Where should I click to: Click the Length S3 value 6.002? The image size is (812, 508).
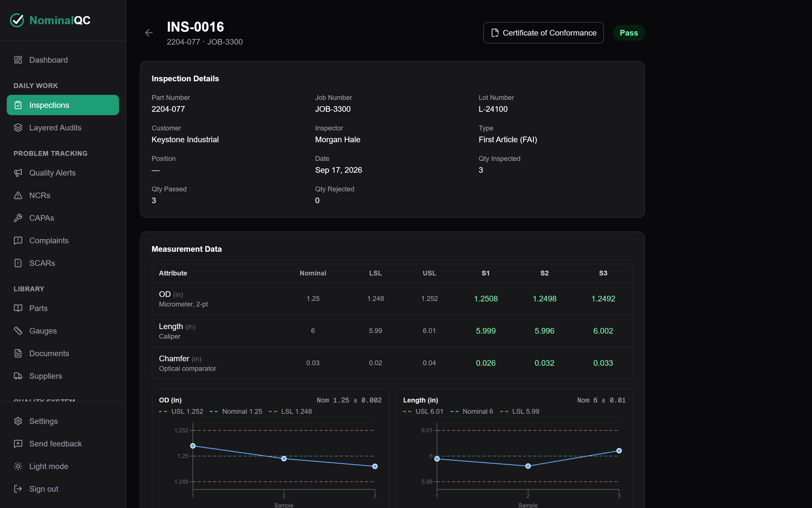coord(603,331)
